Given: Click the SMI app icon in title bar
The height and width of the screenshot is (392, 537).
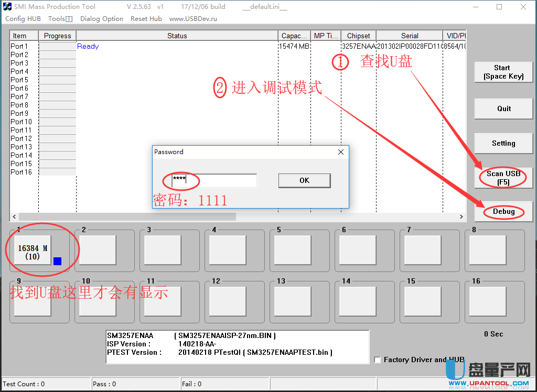Looking at the screenshot, I should [x=7, y=7].
